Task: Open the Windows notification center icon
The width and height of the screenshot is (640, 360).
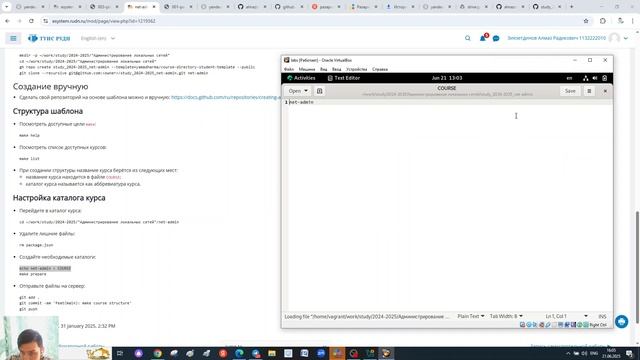Action: (629, 353)
